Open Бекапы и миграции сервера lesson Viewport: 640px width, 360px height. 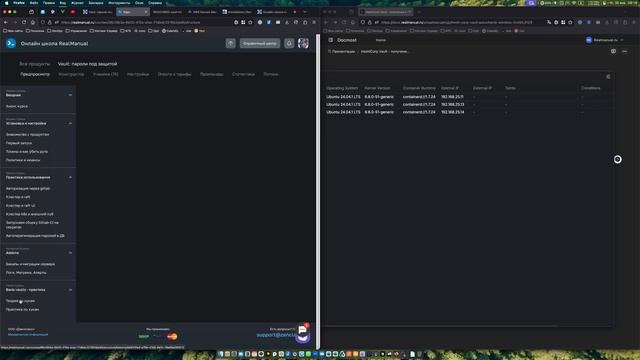pos(30,264)
